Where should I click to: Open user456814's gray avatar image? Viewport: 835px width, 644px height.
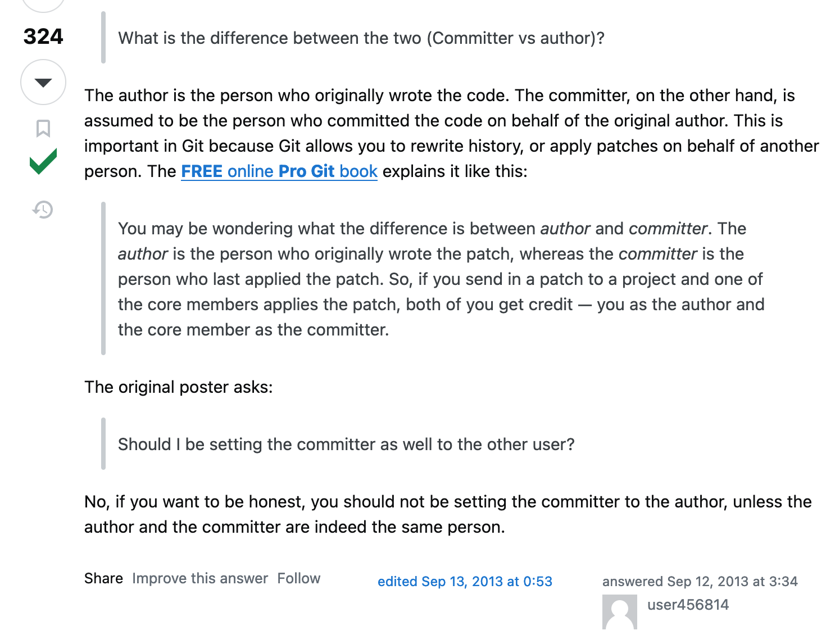coord(620,612)
